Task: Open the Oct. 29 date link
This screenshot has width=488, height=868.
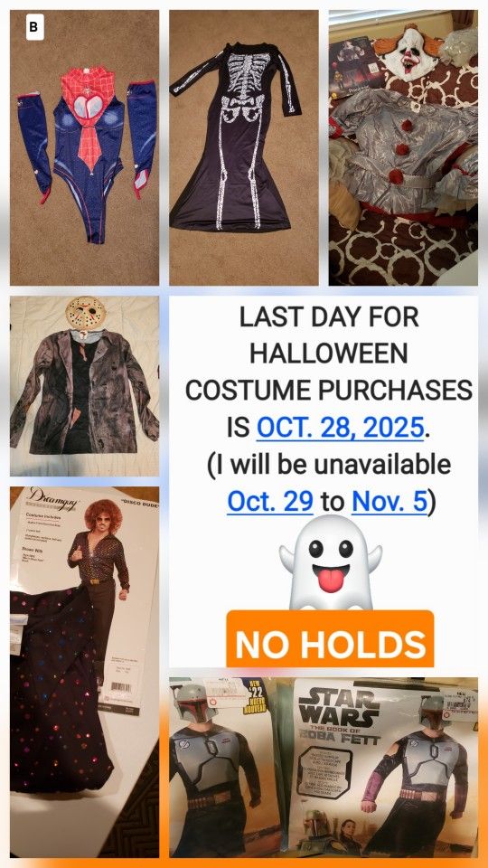Action: point(270,502)
